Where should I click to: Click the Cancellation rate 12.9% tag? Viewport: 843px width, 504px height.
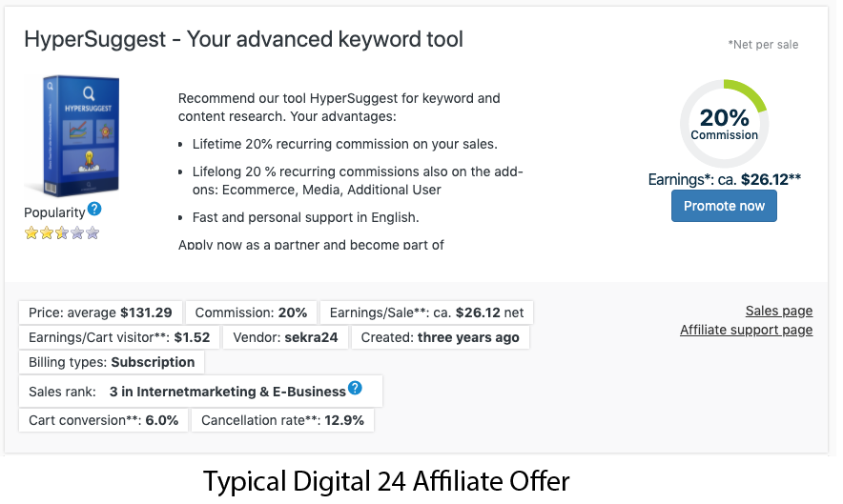coord(282,420)
